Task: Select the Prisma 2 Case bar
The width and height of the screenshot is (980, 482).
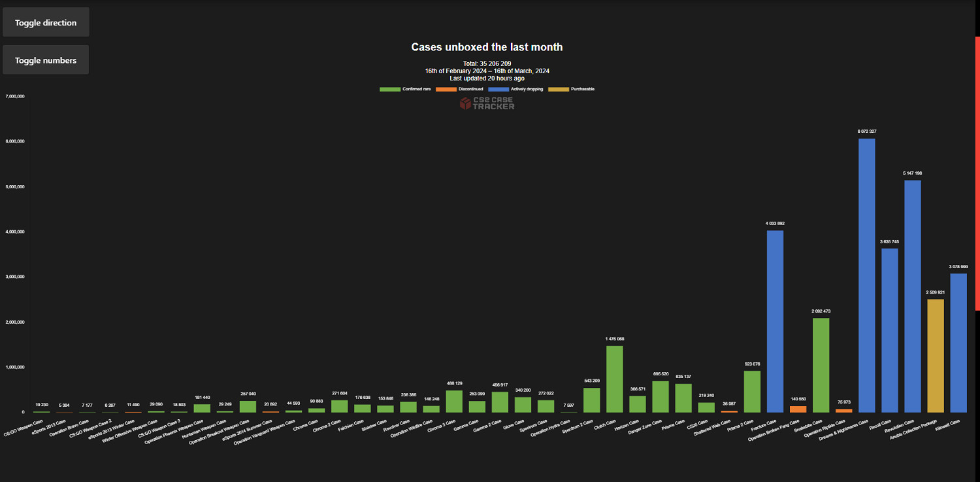Action: click(x=752, y=391)
